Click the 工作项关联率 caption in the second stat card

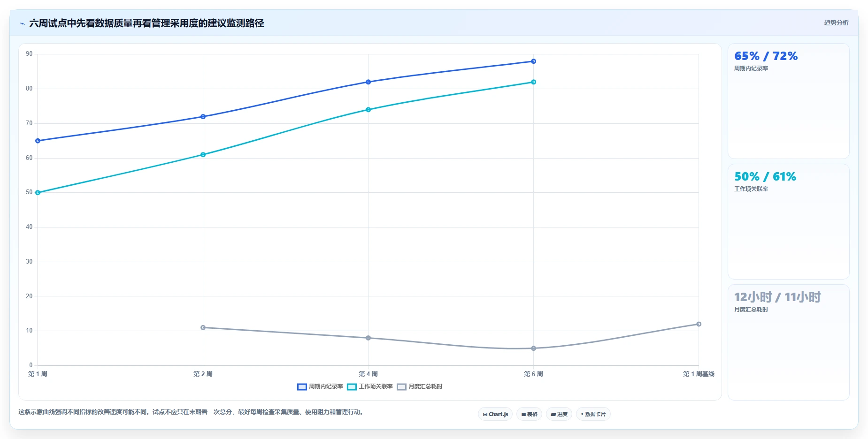click(x=751, y=189)
